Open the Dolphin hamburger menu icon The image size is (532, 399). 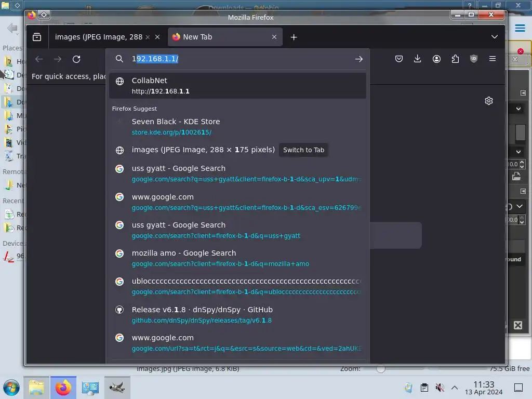coord(520,28)
